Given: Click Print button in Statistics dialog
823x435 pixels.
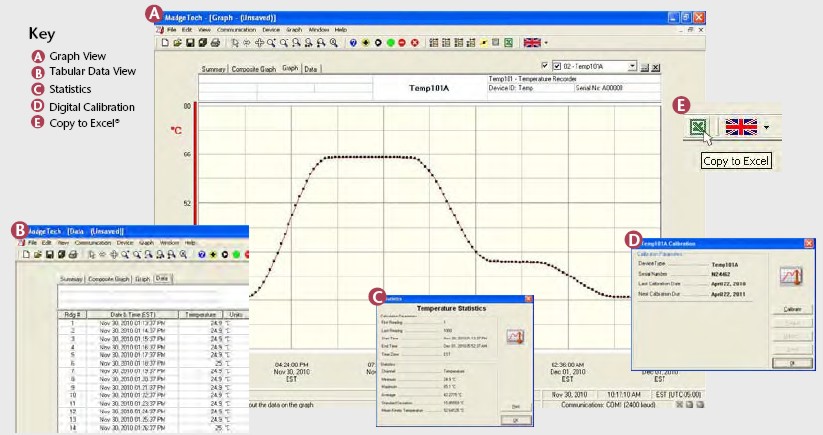Looking at the screenshot, I should tap(515, 407).
